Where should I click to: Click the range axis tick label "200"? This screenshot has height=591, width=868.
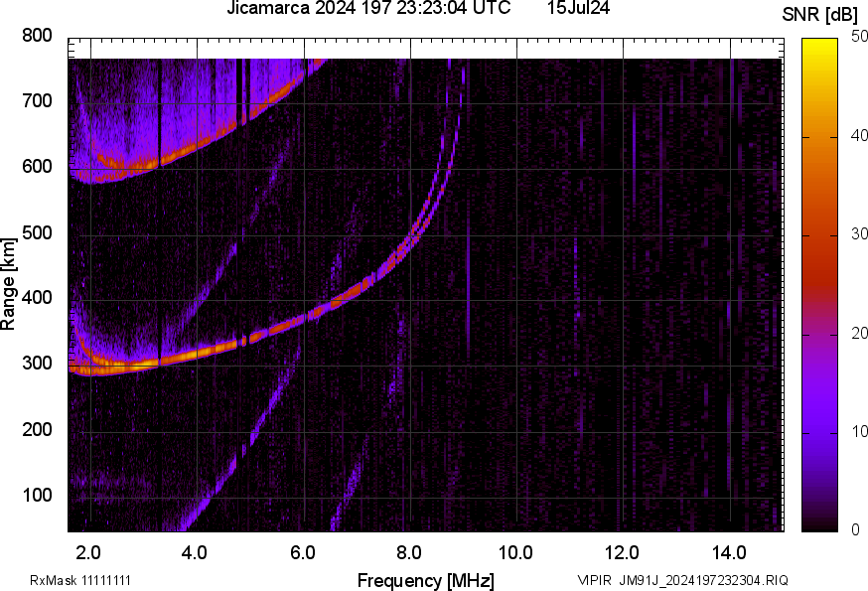pos(37,429)
